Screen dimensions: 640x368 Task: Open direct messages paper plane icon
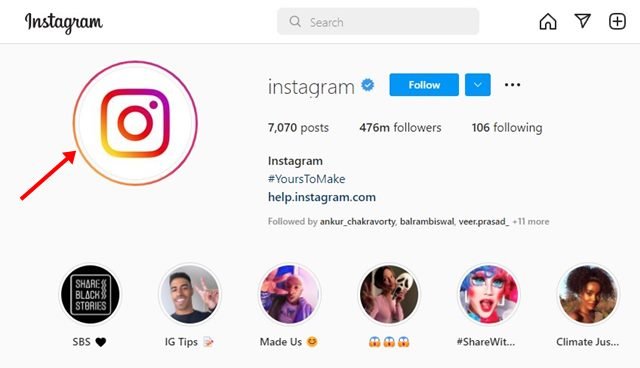click(582, 21)
